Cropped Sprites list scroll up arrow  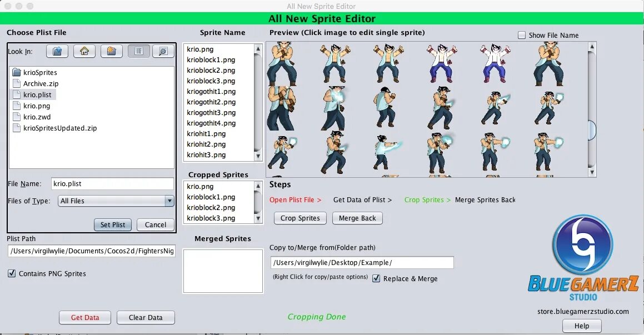coord(258,186)
